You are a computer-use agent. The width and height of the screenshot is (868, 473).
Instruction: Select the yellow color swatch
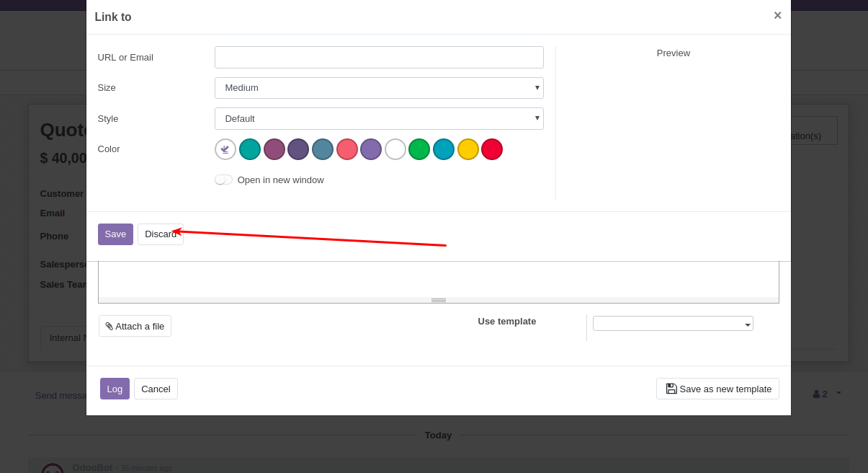pyautogui.click(x=467, y=149)
